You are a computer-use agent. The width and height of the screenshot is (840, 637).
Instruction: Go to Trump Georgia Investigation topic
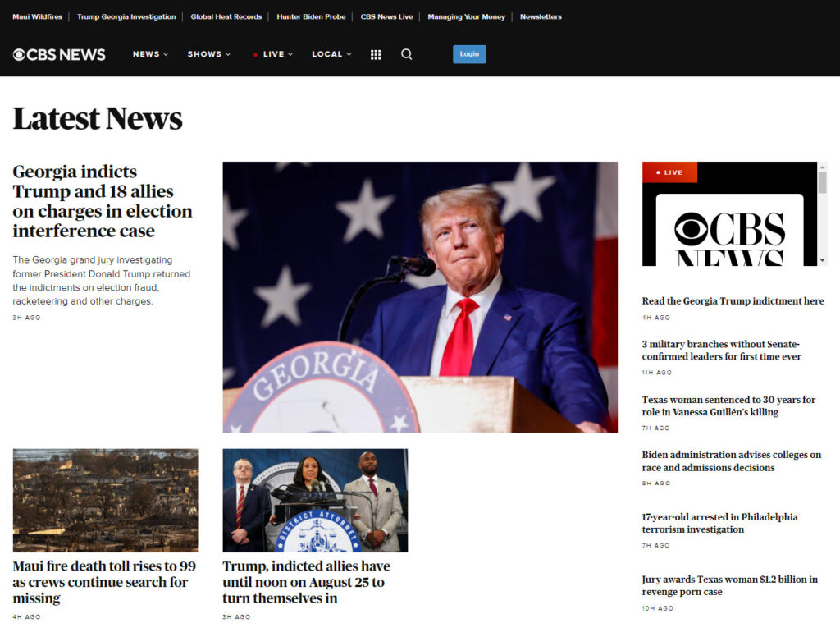(x=126, y=16)
